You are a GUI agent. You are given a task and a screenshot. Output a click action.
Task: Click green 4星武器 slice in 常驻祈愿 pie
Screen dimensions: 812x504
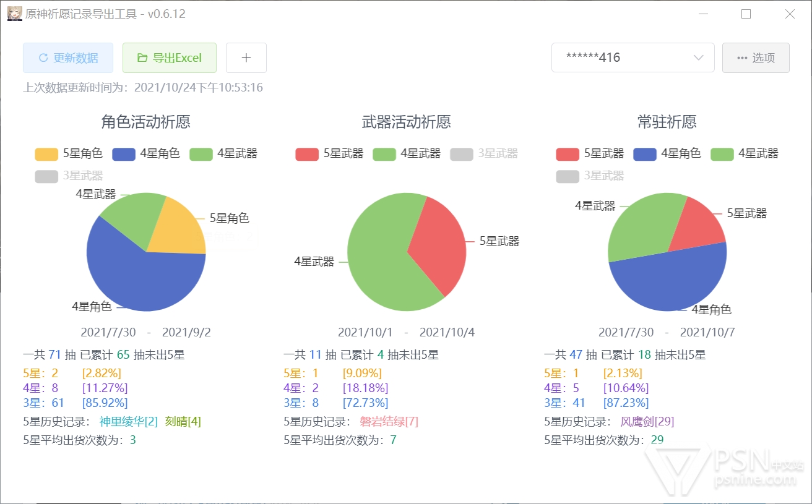coord(641,226)
